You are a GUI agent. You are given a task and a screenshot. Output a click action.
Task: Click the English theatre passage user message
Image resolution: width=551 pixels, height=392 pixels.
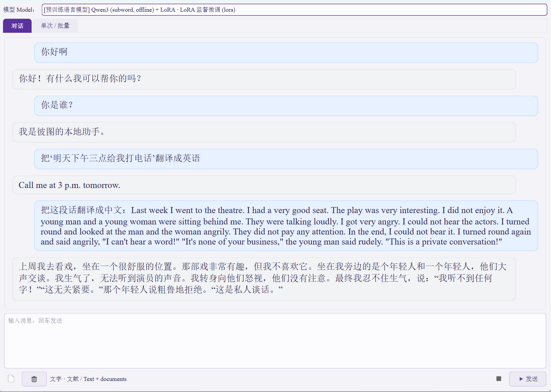coord(286,226)
